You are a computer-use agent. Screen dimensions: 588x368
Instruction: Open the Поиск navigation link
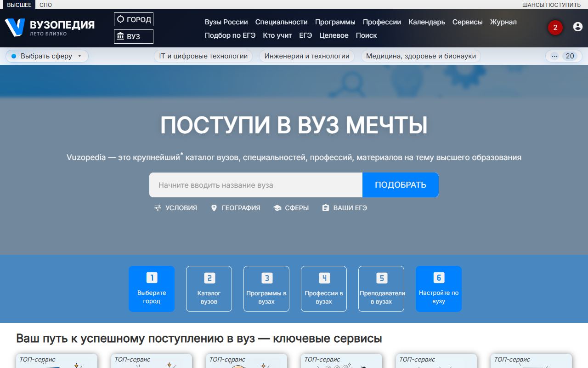pos(366,35)
